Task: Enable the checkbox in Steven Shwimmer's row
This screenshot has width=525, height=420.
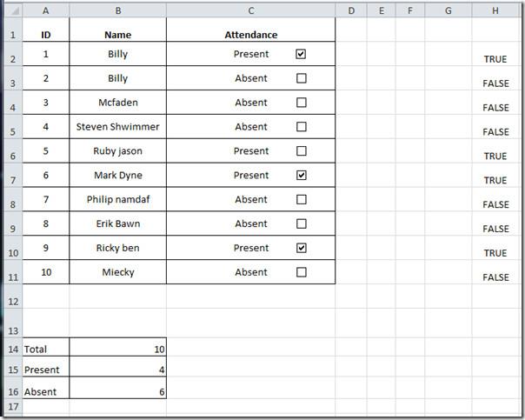Action: click(x=302, y=127)
